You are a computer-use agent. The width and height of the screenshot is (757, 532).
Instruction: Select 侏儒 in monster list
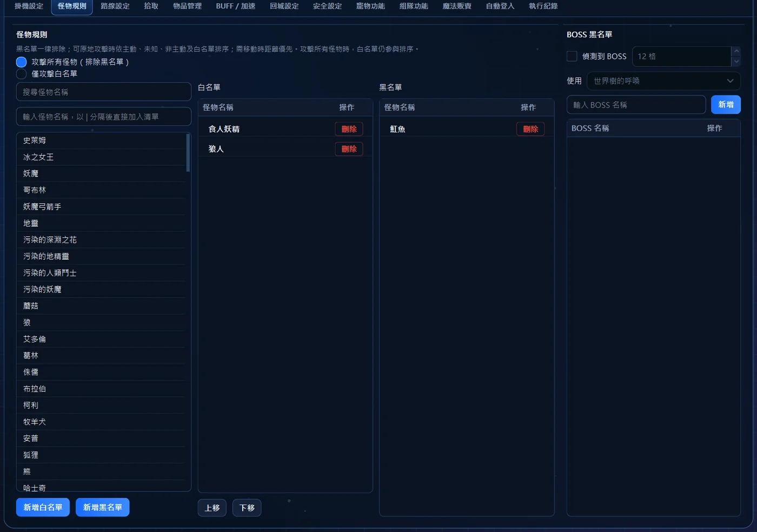(x=101, y=373)
